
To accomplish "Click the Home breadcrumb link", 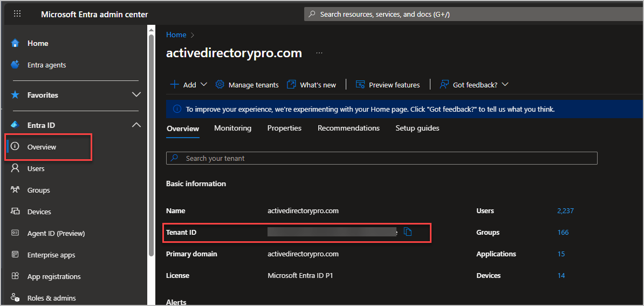I will coord(176,35).
